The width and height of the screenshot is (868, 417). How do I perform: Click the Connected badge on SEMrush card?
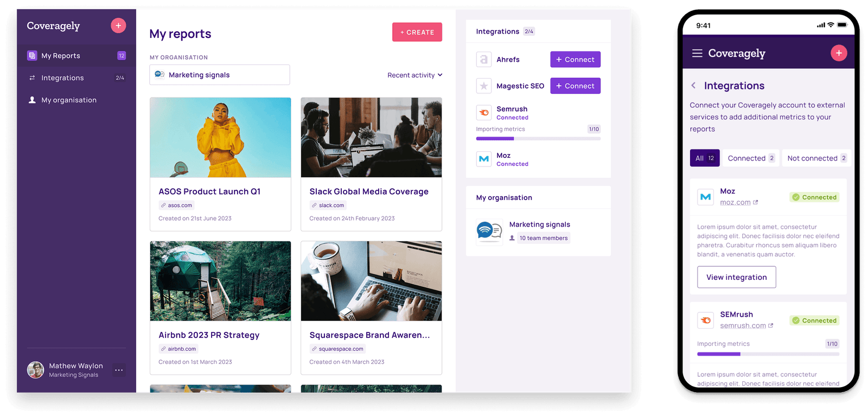[814, 320]
